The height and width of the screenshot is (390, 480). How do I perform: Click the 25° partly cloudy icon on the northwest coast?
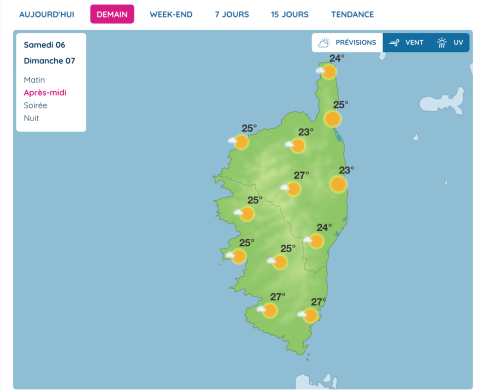point(239,142)
